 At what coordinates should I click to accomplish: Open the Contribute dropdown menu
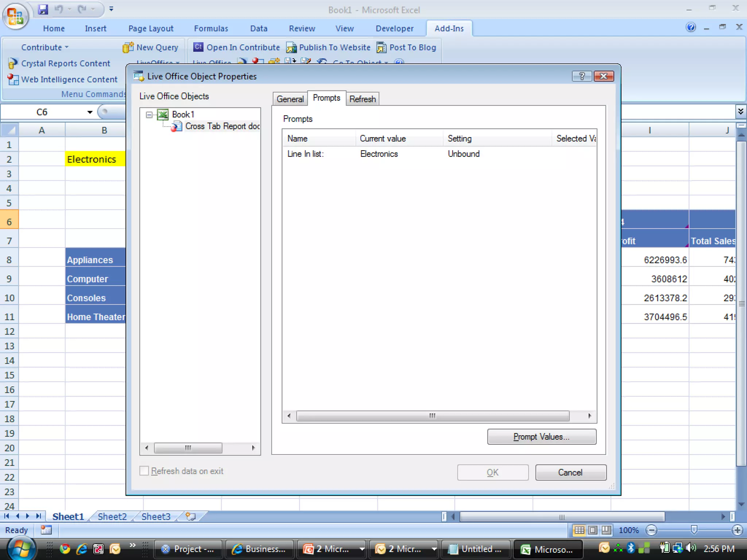point(44,47)
